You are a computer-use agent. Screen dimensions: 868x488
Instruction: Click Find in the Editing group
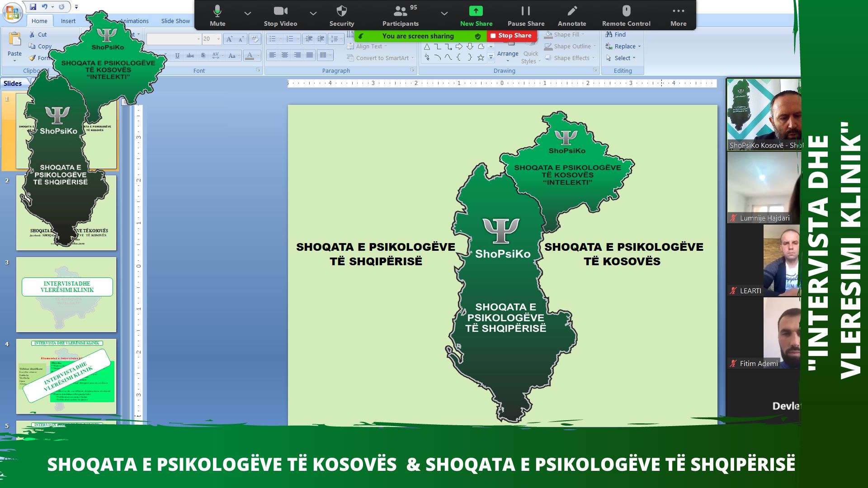pyautogui.click(x=615, y=34)
